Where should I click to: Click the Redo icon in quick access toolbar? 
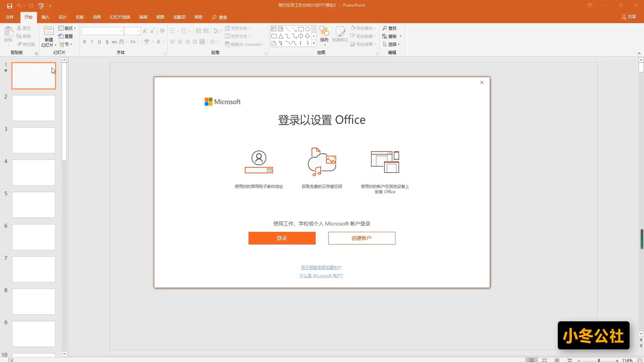(x=31, y=6)
